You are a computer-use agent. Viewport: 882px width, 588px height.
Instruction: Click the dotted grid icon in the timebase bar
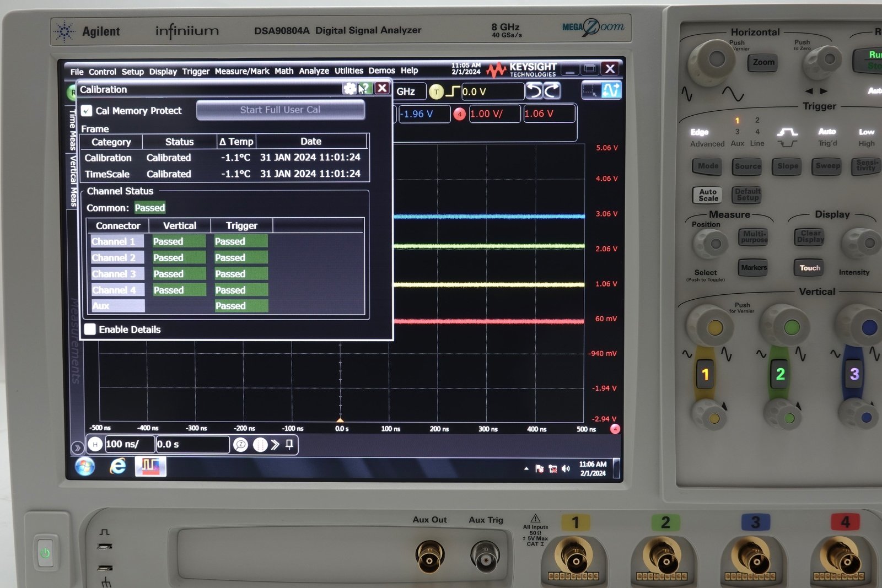click(x=260, y=445)
